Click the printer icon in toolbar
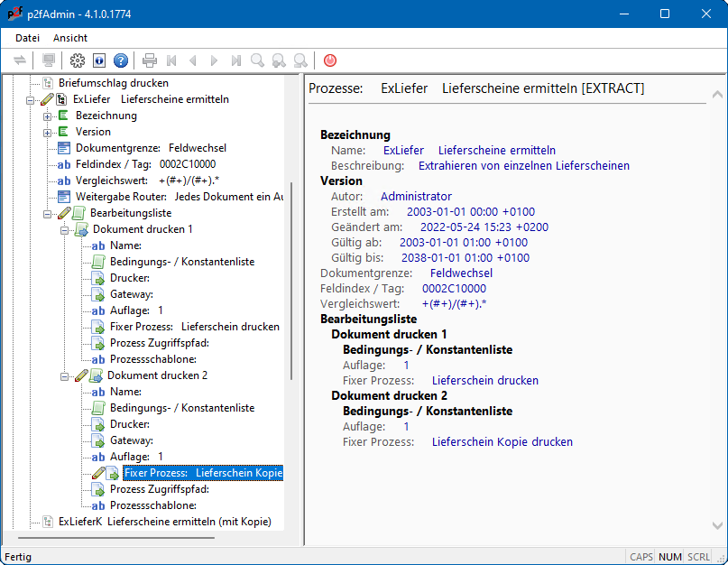The width and height of the screenshot is (728, 565). (x=150, y=60)
